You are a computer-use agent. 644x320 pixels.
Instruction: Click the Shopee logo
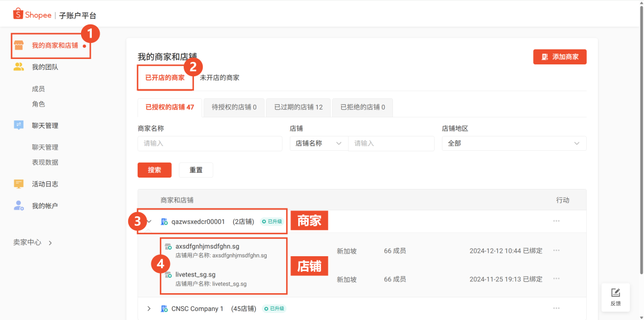(32, 15)
